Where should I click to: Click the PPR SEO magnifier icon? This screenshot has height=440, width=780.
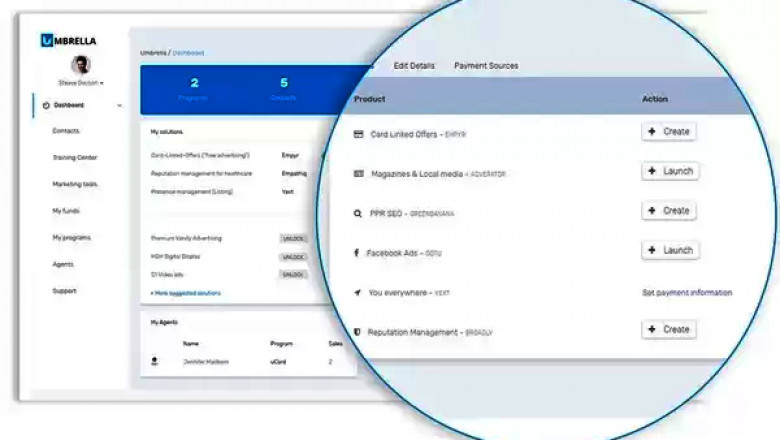(358, 213)
